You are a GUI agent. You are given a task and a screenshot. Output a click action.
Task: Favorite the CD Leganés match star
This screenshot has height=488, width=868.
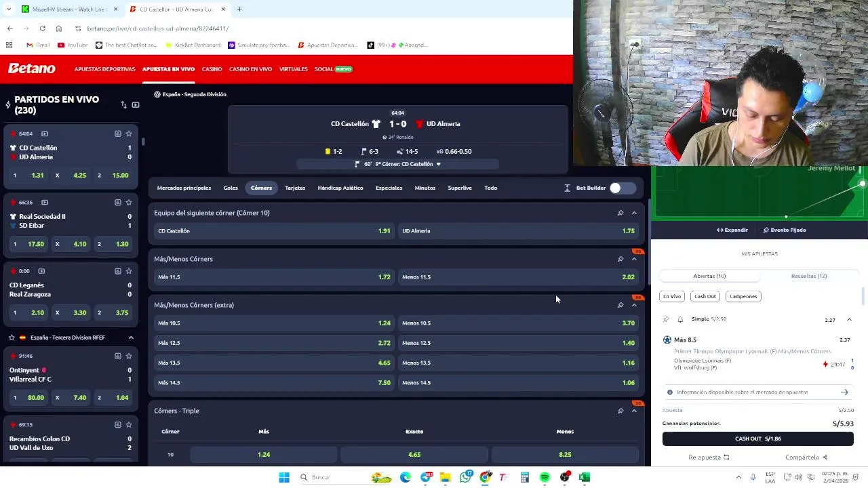[x=129, y=271]
